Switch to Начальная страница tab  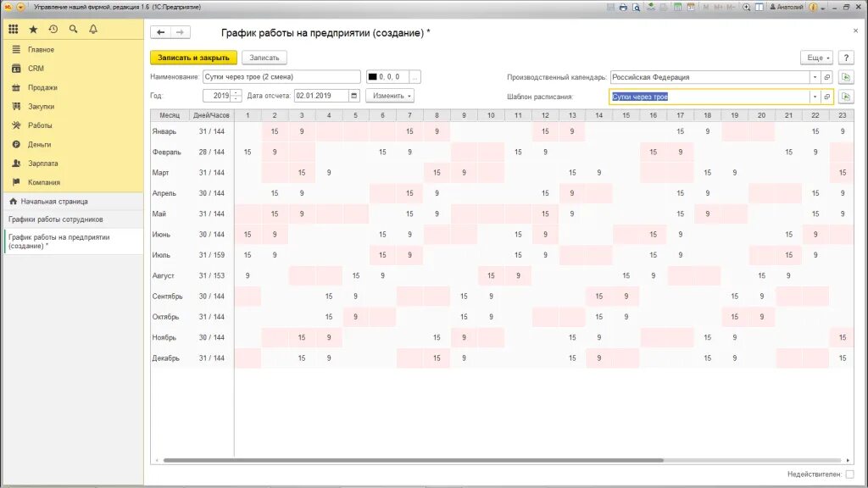73,202
